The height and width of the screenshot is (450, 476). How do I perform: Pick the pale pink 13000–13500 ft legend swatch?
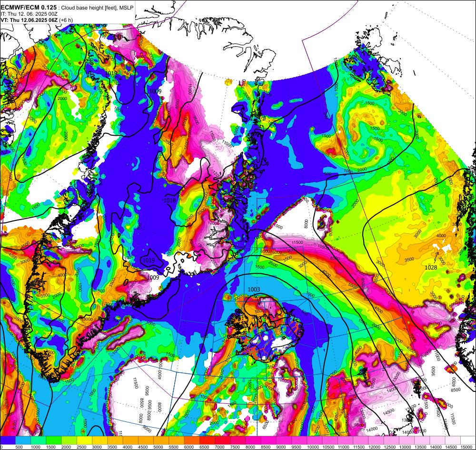[x=407, y=440]
